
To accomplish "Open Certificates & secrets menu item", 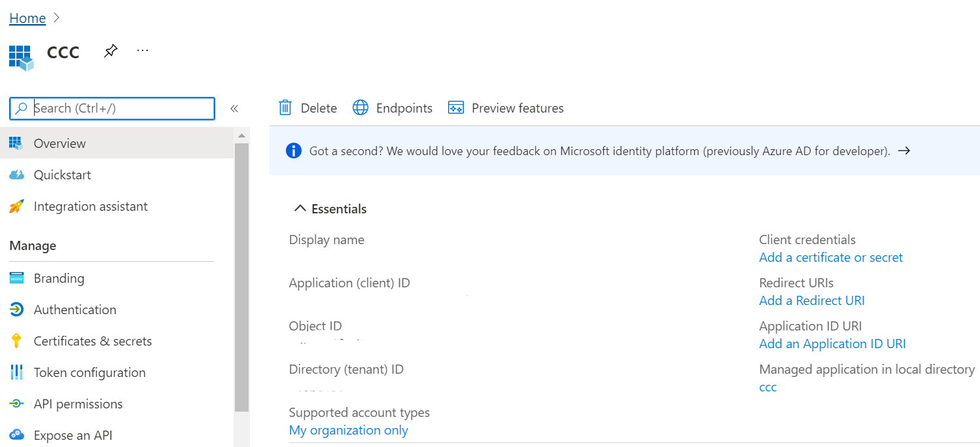I will point(116,341).
